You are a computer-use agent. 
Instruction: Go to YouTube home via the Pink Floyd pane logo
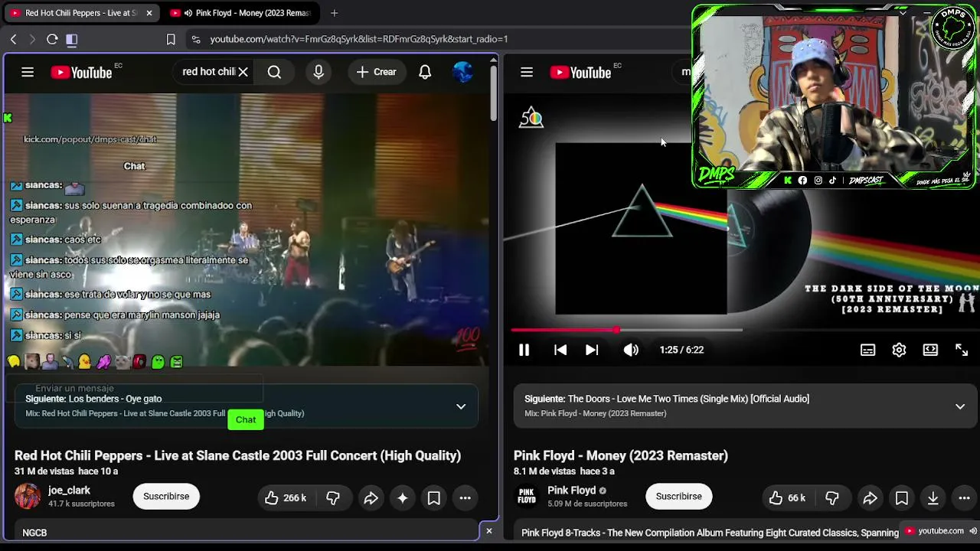580,72
